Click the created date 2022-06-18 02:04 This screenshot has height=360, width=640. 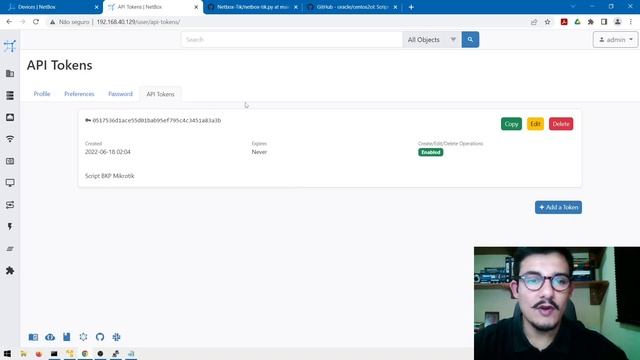click(108, 152)
